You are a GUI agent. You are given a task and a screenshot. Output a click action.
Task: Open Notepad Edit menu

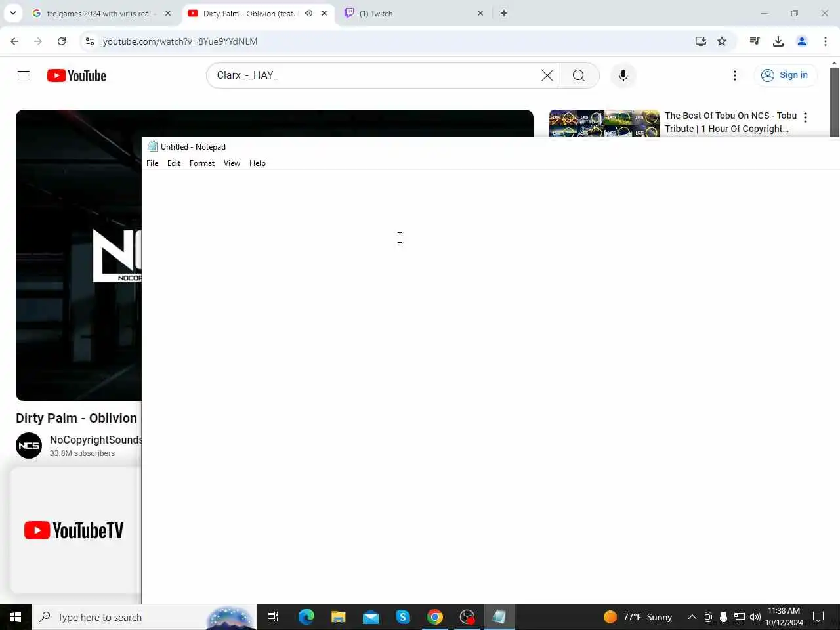pos(174,163)
